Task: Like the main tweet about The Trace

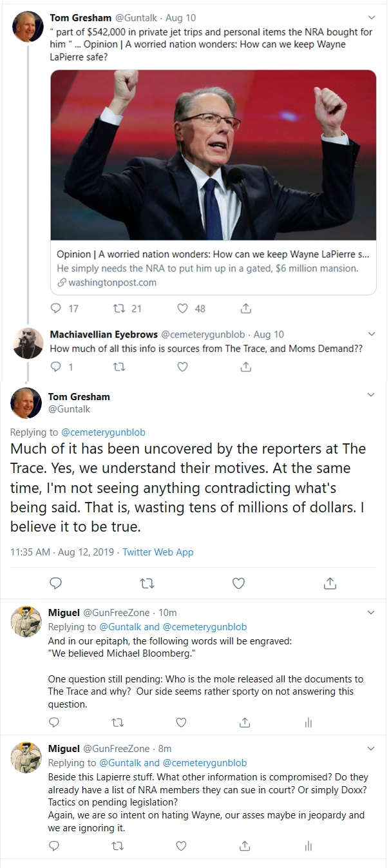Action: [238, 583]
